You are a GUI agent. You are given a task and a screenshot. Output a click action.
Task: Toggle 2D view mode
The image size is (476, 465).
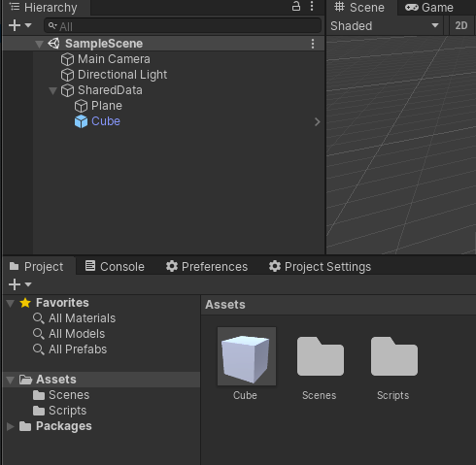(x=461, y=26)
